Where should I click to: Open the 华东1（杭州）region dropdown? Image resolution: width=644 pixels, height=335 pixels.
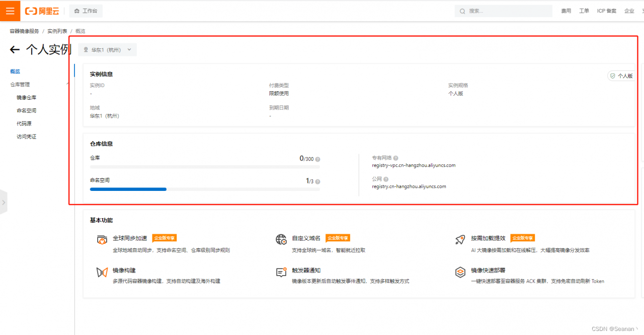pos(108,50)
